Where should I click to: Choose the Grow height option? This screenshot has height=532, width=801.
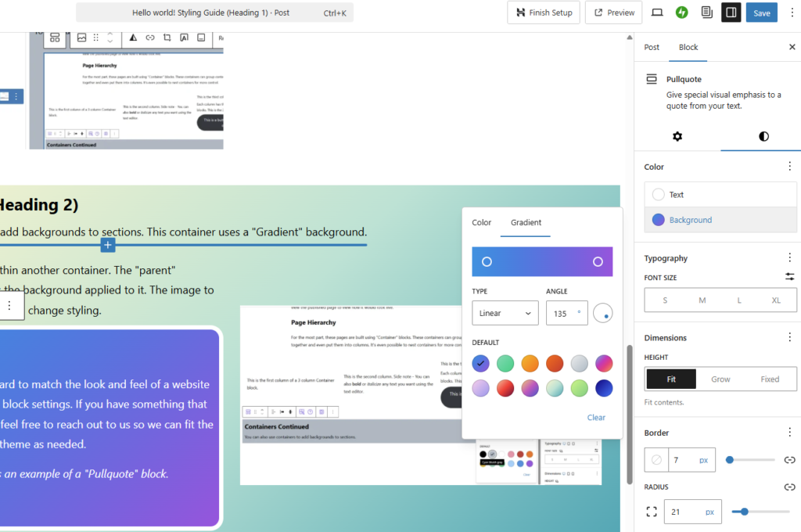[720, 379]
